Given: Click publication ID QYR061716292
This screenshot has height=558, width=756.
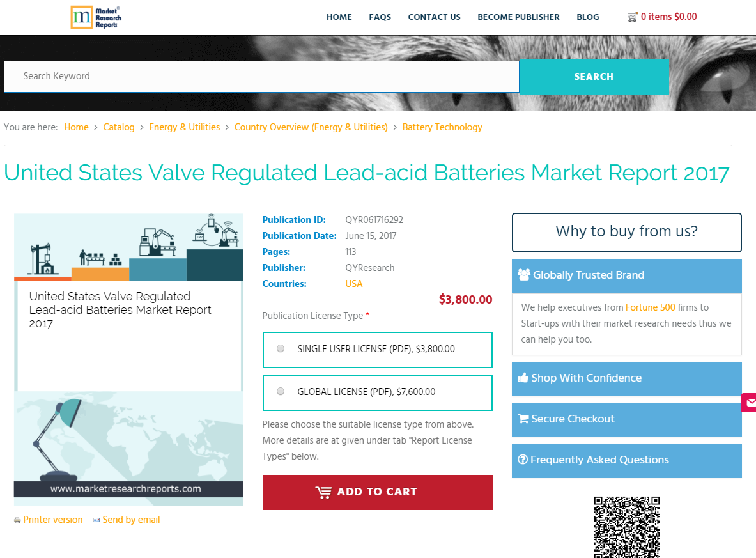Looking at the screenshot, I should pyautogui.click(x=374, y=220).
